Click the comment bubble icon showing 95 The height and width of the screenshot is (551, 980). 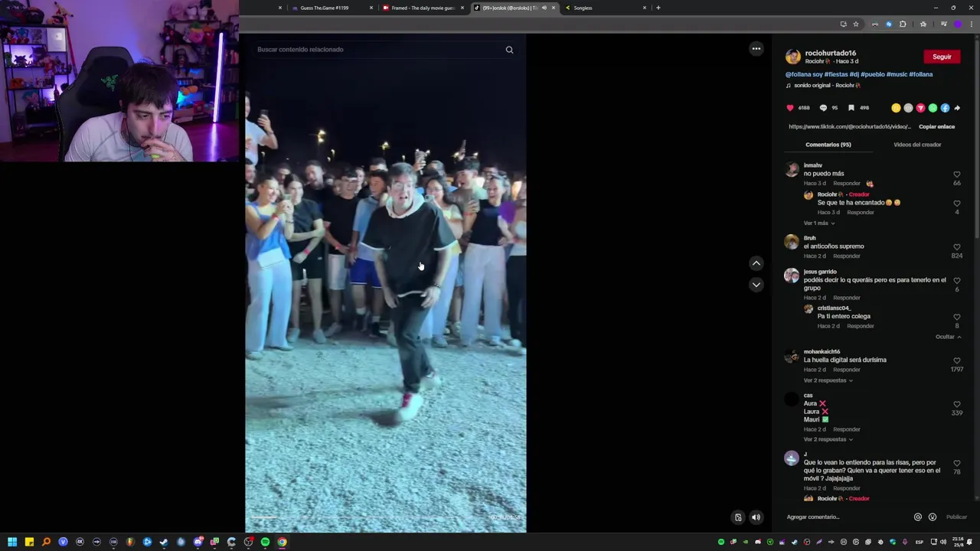(x=823, y=108)
